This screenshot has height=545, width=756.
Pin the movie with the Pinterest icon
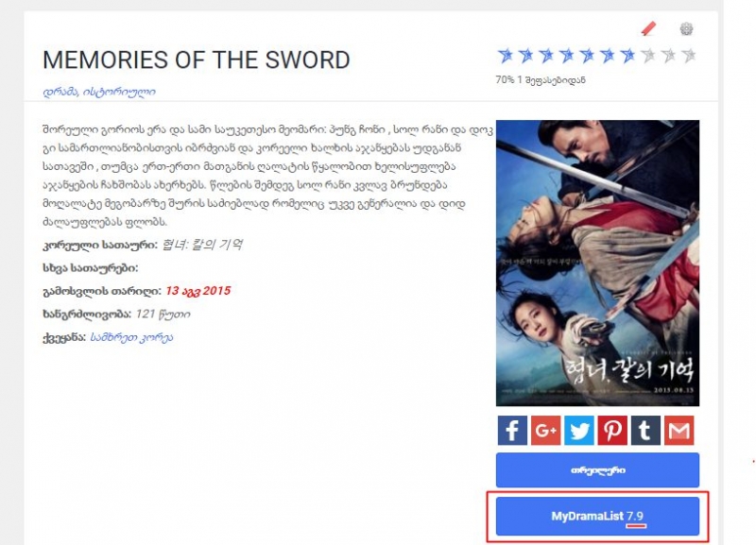point(612,431)
